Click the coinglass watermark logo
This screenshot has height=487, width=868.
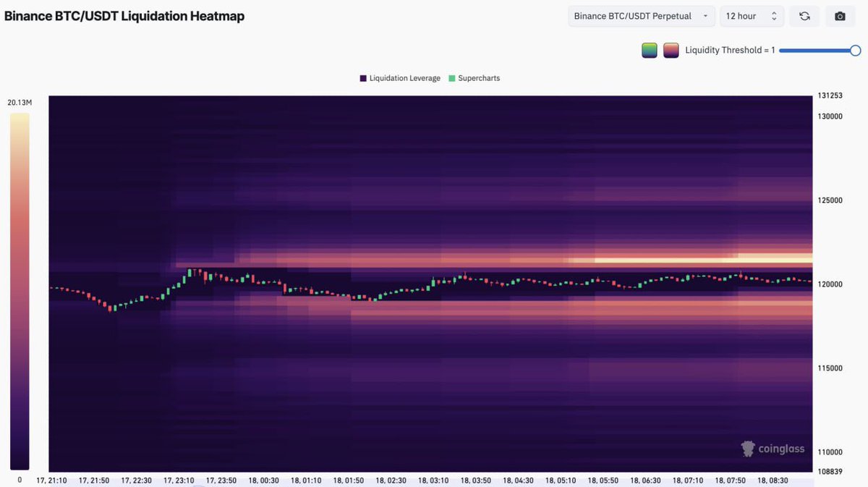click(x=773, y=449)
